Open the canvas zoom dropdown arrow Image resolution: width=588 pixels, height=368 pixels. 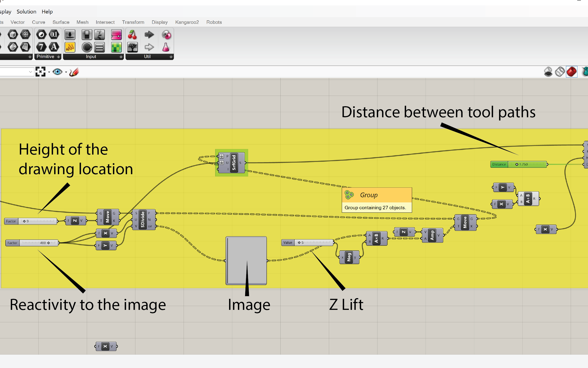pos(49,72)
